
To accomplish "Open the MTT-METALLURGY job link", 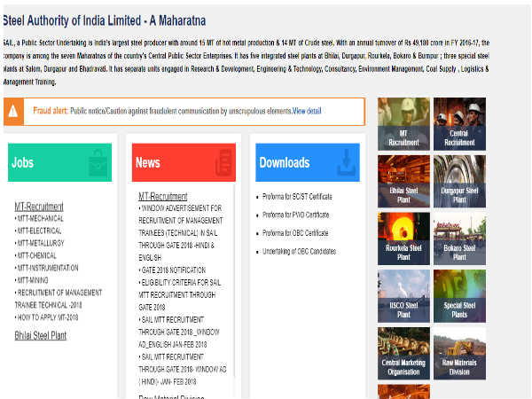I will 39,243.
